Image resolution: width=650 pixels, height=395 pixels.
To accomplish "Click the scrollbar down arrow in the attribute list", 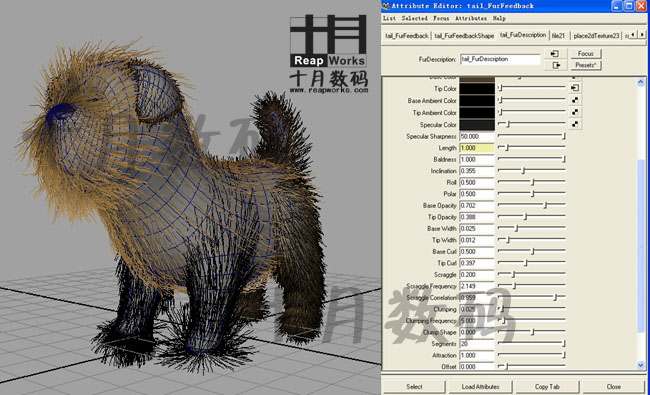I will click(641, 365).
